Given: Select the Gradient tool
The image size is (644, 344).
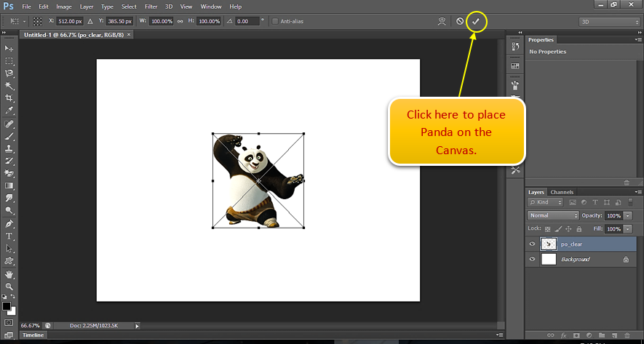Looking at the screenshot, I should click(x=9, y=185).
